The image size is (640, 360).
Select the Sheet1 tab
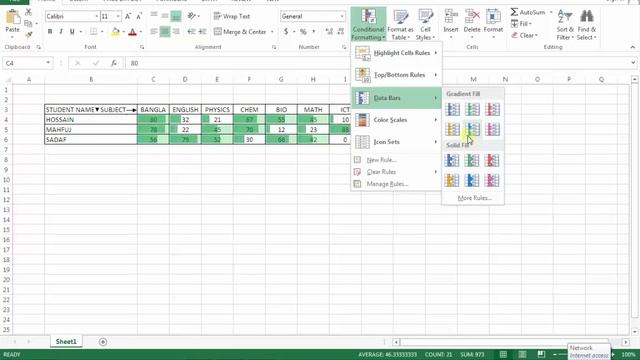click(x=66, y=342)
